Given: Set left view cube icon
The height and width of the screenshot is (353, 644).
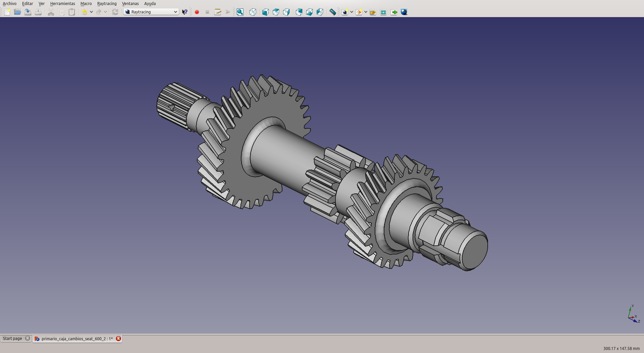Looking at the screenshot, I should point(320,12).
